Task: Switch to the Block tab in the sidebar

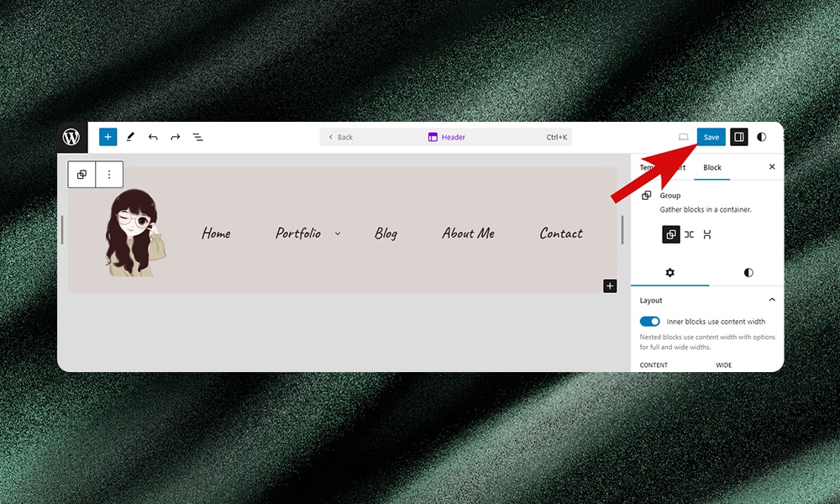Action: point(711,167)
